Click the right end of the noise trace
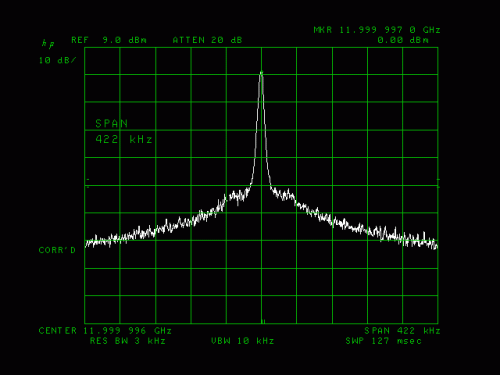 (434, 245)
